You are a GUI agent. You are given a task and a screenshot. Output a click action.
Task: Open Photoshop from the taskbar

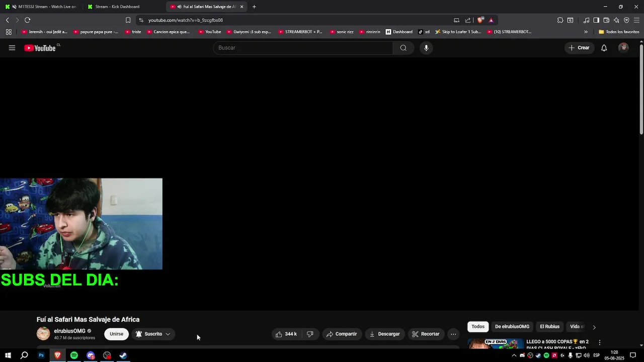point(41,355)
